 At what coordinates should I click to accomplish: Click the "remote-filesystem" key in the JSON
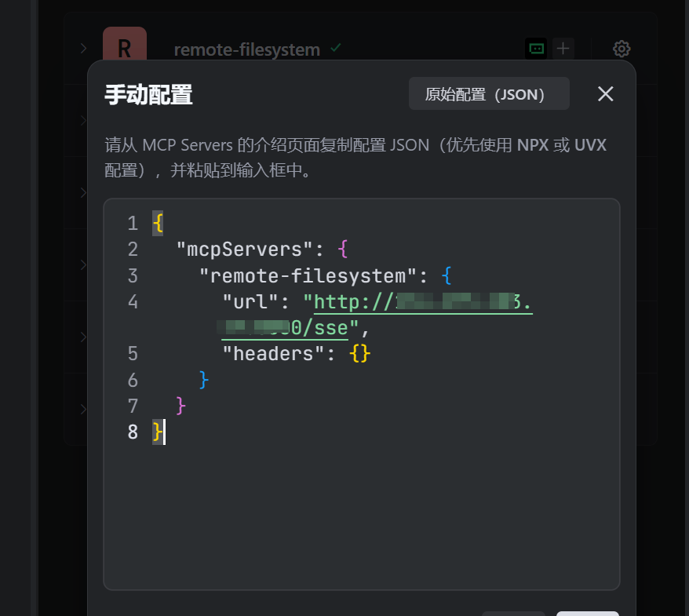(308, 276)
